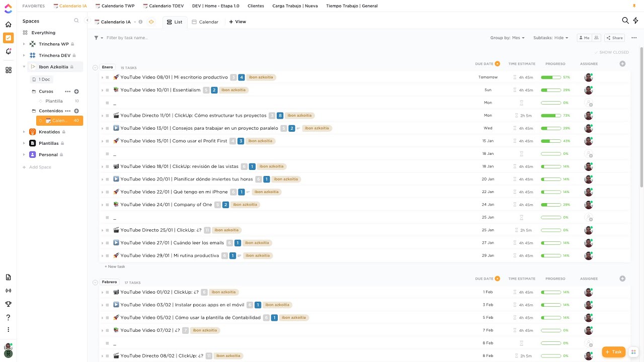Click the Filter by task name field
Viewport: 644px width, 362px height.
(127, 38)
